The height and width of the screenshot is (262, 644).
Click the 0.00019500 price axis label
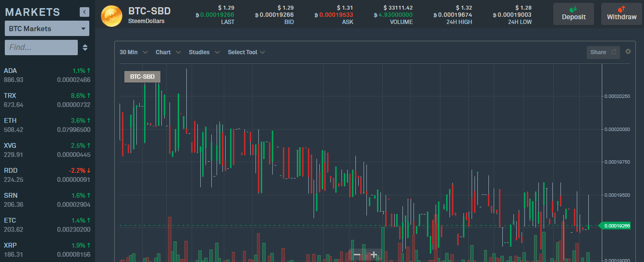[x=617, y=195]
